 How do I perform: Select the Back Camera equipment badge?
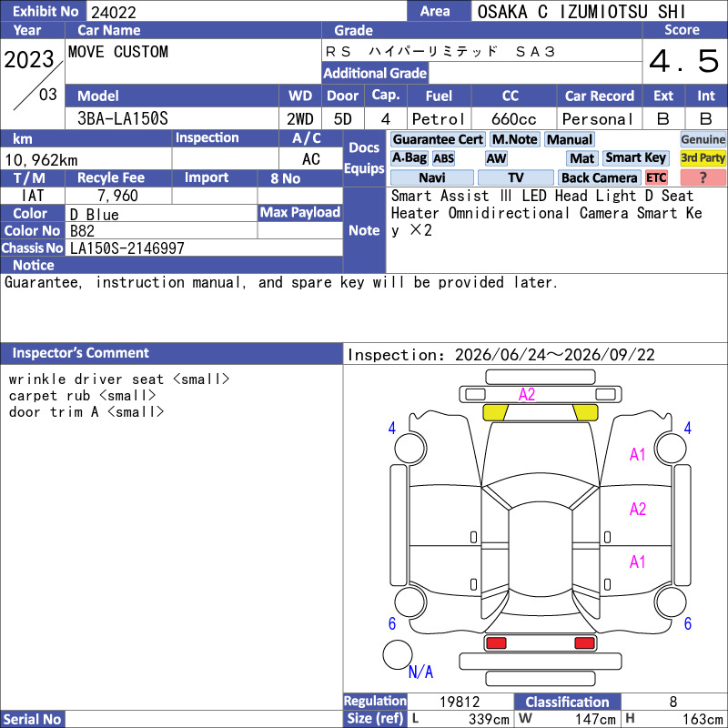pos(599,177)
